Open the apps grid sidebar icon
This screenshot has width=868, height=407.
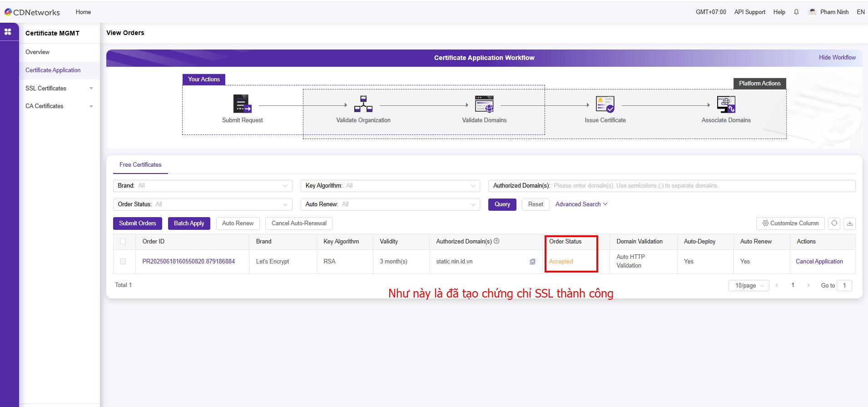point(8,32)
